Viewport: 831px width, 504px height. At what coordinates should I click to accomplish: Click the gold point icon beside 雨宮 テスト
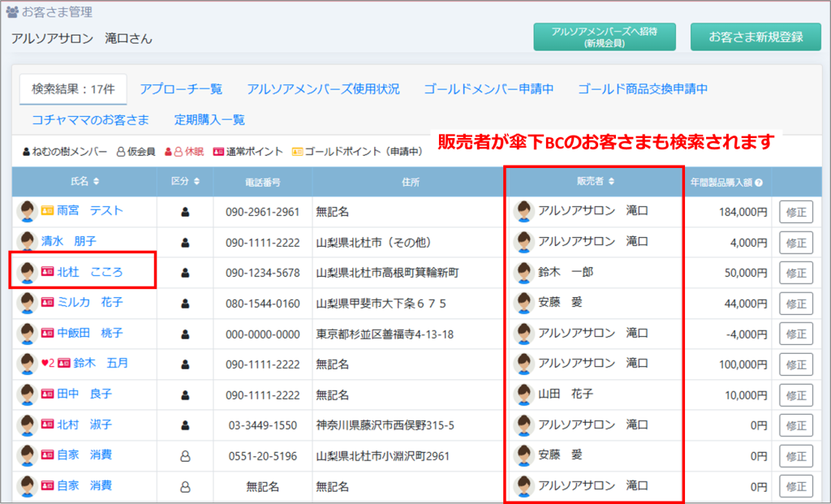point(47,211)
